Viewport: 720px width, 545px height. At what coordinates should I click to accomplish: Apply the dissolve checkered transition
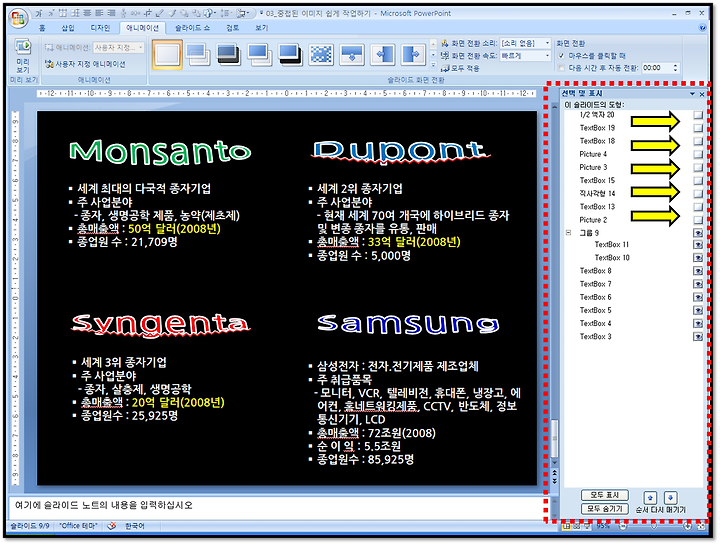[321, 55]
